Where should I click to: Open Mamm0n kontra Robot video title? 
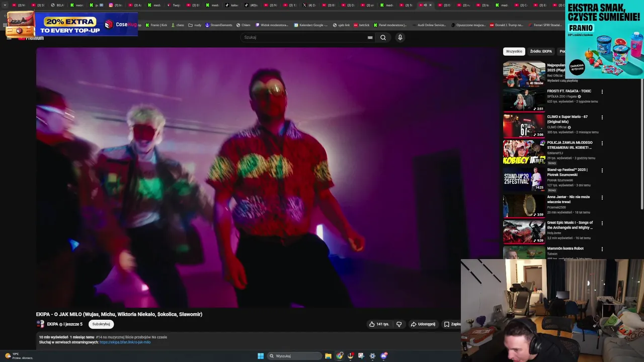(x=566, y=248)
